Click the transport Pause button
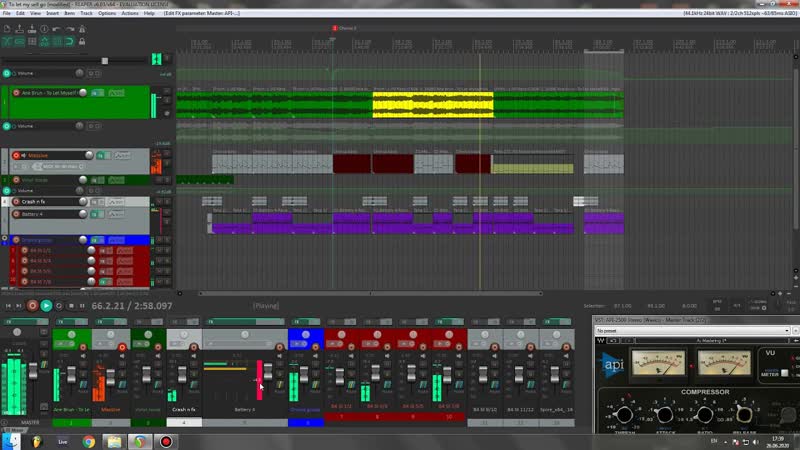Image resolution: width=800 pixels, height=450 pixels. click(x=82, y=306)
